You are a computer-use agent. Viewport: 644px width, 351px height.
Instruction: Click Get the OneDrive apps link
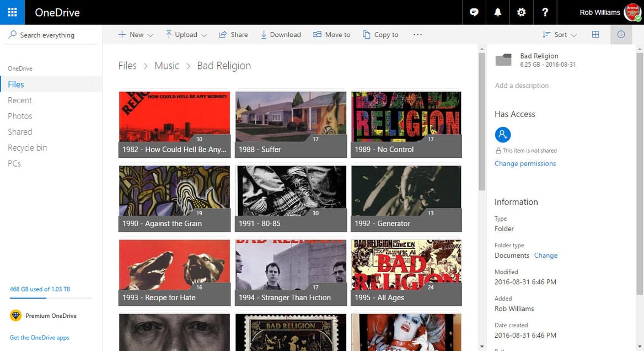[x=40, y=337]
